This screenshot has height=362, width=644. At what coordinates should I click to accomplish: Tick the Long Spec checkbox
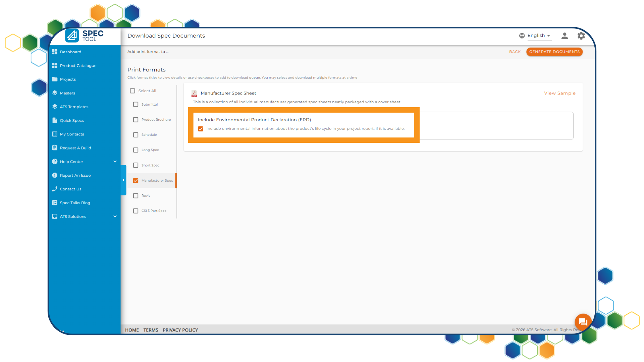[x=136, y=150]
